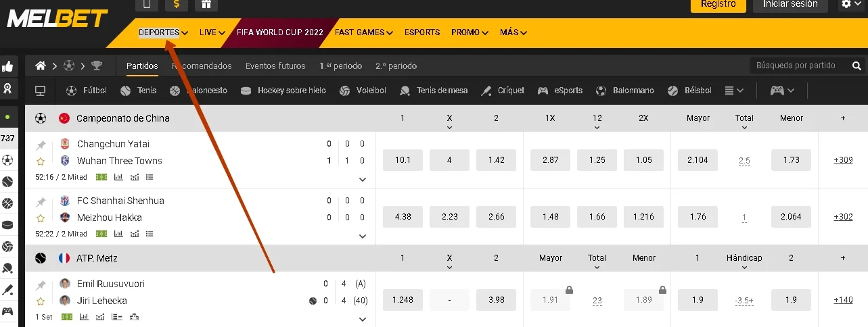Select the football icon in left sidebar
Screen dimensions: 868x327
(x=7, y=161)
